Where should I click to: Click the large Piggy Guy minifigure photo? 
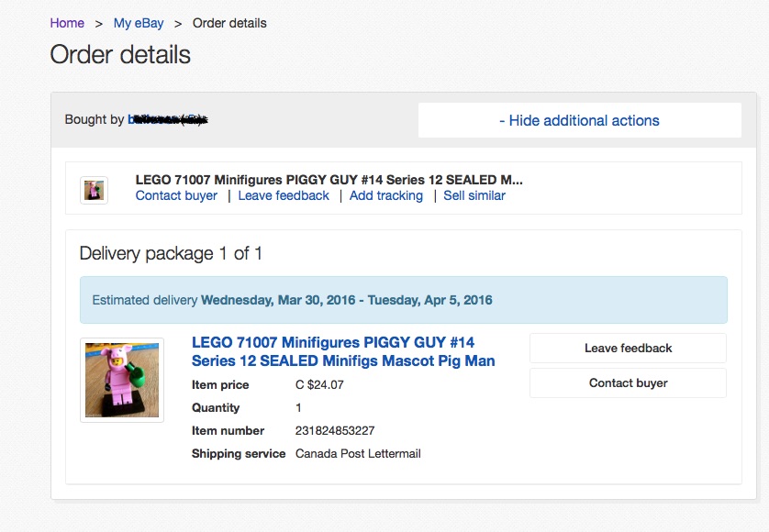122,380
